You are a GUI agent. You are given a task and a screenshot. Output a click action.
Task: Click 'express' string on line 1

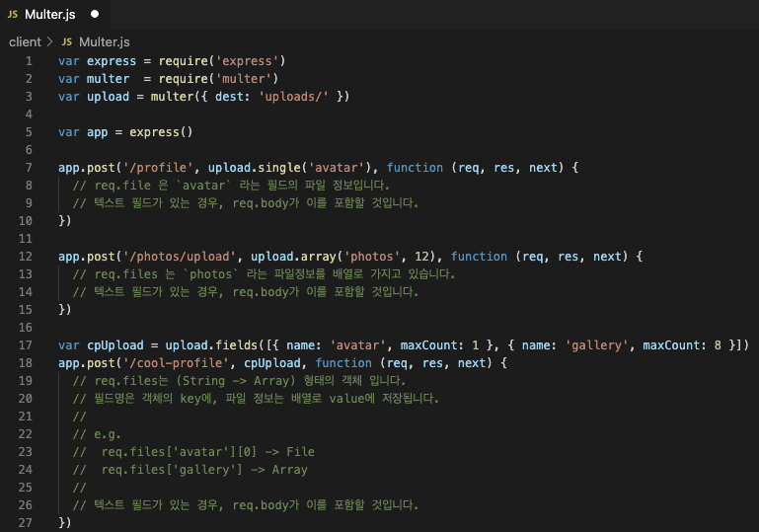click(x=247, y=61)
